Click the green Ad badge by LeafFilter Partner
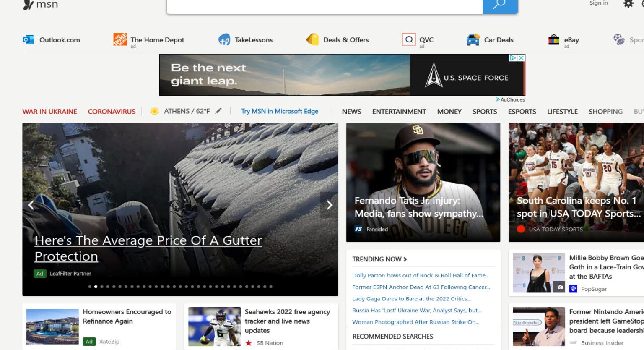The height and width of the screenshot is (350, 644). [39, 274]
